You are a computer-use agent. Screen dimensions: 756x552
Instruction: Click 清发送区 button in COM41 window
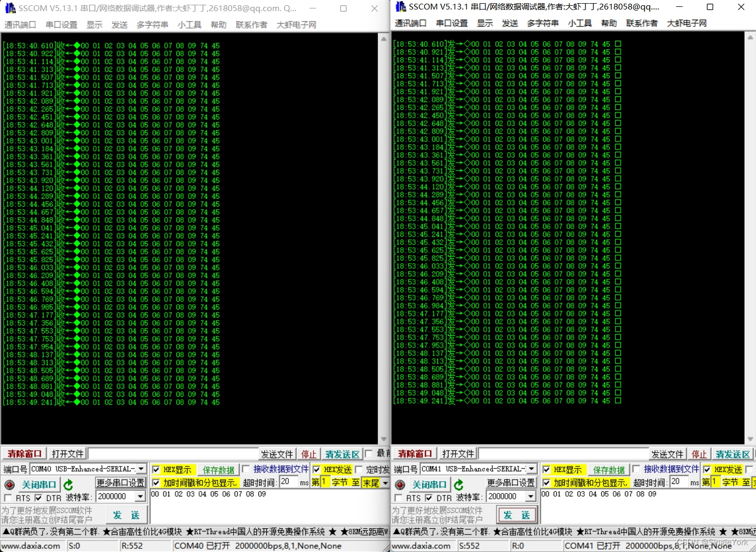pos(733,454)
